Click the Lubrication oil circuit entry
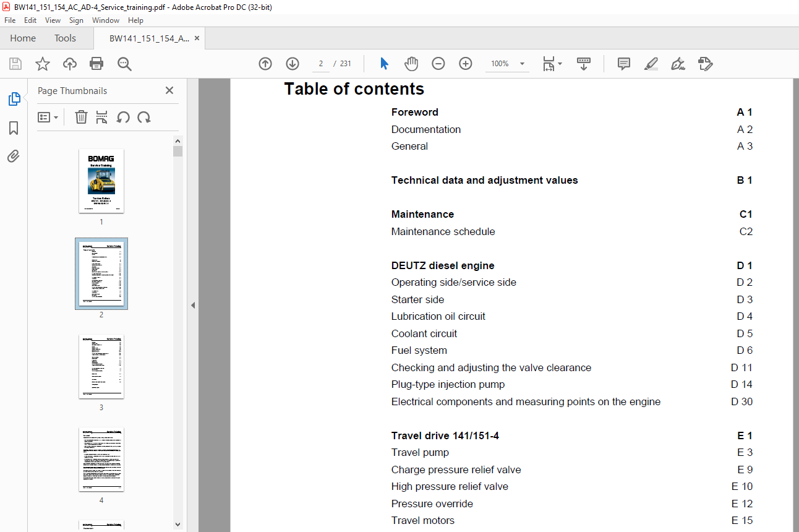 (x=438, y=316)
